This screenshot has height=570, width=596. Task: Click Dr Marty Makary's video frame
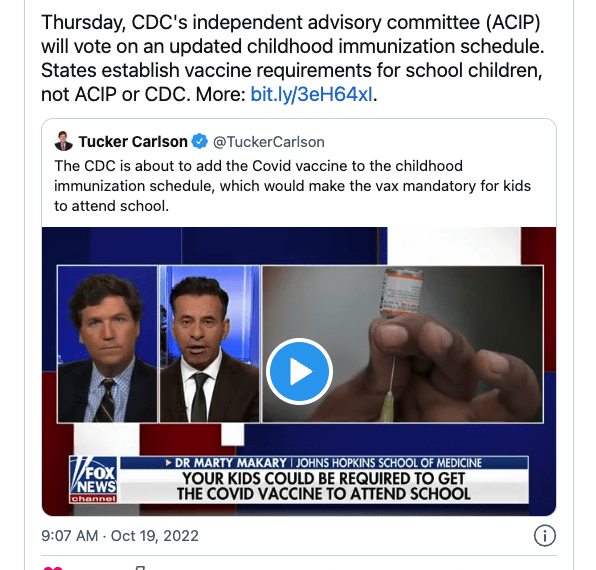click(x=209, y=344)
